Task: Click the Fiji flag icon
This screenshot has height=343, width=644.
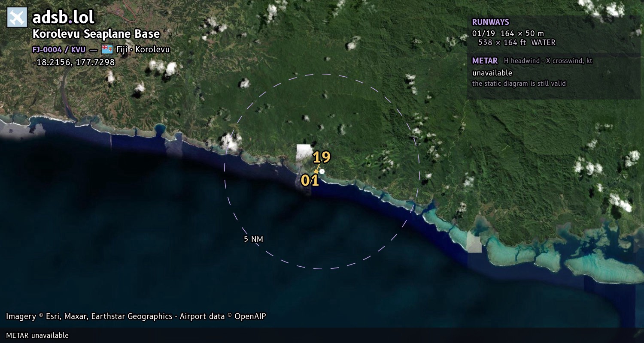Action: [x=107, y=49]
